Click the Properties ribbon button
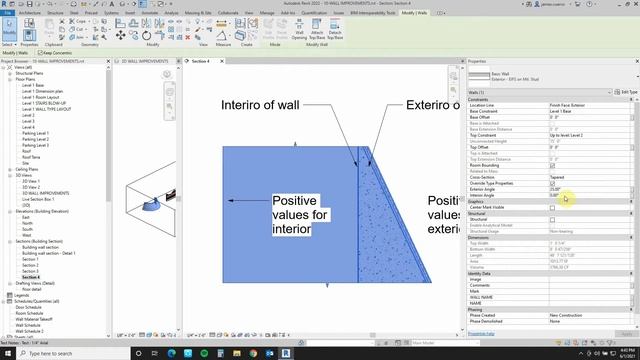Viewport: 640px width, 360px height. (29, 36)
